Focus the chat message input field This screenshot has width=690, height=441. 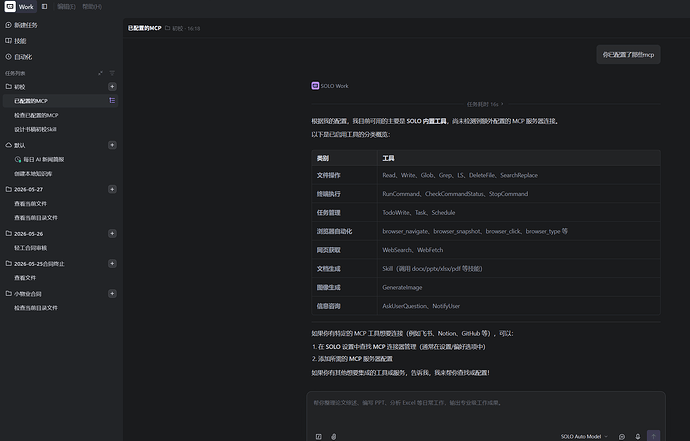pos(486,409)
